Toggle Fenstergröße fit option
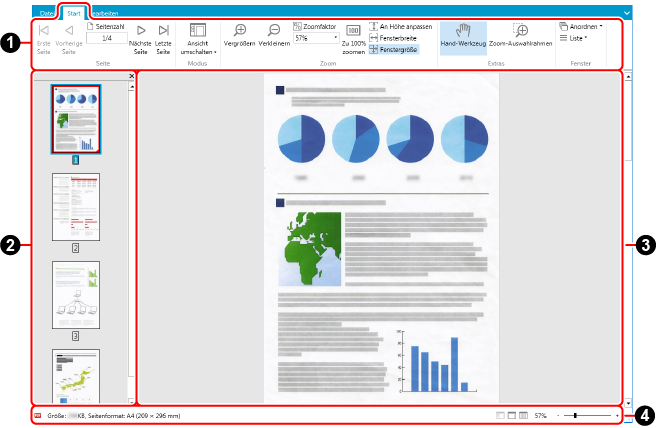This screenshot has height=428, width=656. click(x=394, y=48)
